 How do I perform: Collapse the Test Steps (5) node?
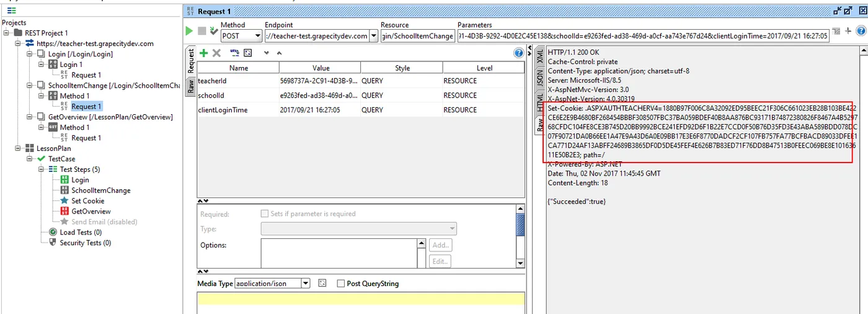tap(41, 169)
